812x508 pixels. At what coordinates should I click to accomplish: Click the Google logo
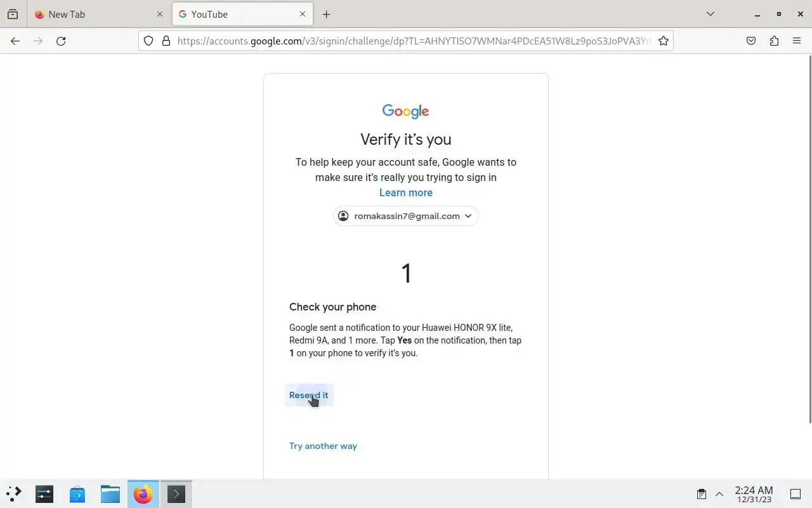406,112
